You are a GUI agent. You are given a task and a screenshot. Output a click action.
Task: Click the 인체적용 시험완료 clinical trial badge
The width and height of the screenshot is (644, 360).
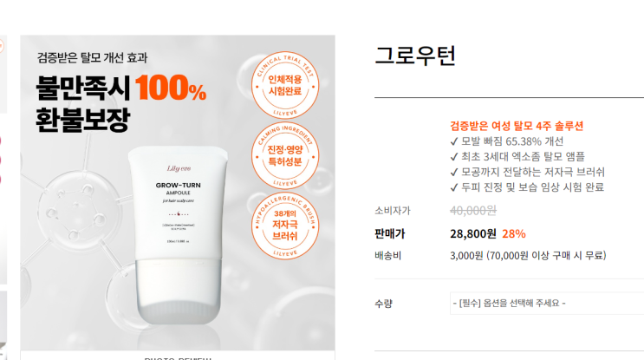click(284, 86)
